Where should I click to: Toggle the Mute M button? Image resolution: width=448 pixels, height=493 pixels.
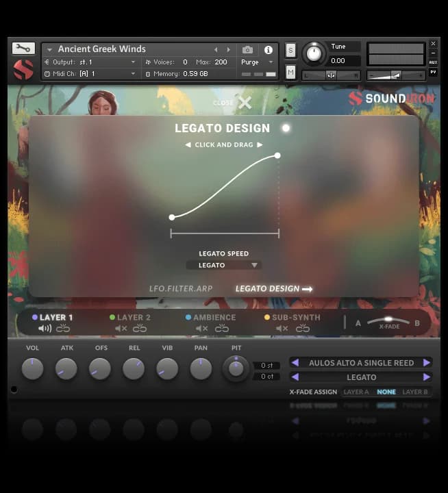[x=290, y=73]
